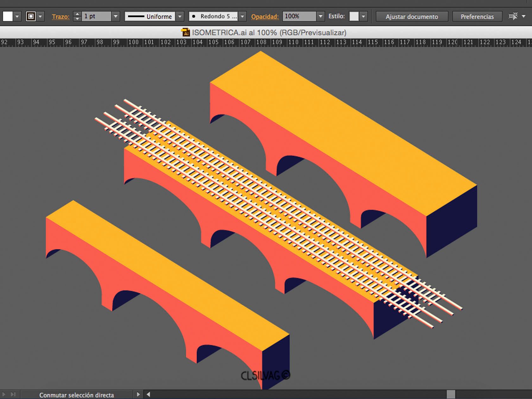Click the ISOMETRICA.ai document title

coord(269,33)
